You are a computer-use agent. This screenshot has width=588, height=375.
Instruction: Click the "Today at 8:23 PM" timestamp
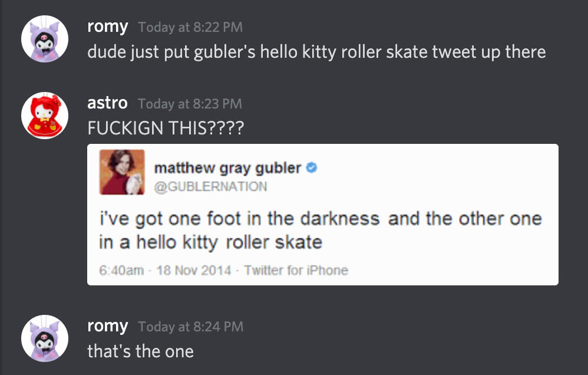[190, 104]
